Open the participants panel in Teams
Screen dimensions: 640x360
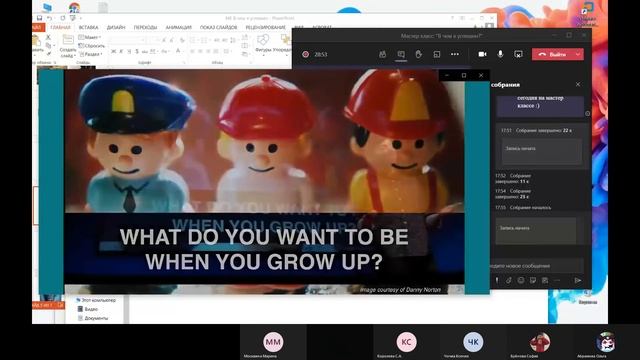point(382,54)
